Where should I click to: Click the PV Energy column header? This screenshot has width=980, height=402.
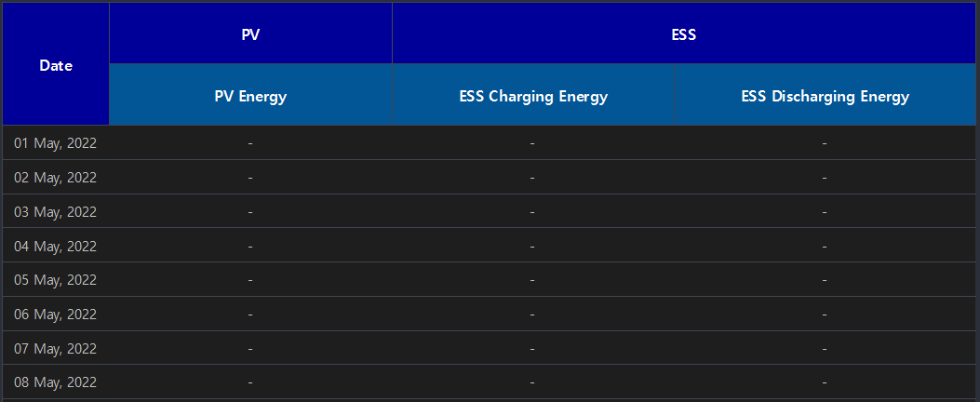(x=250, y=95)
